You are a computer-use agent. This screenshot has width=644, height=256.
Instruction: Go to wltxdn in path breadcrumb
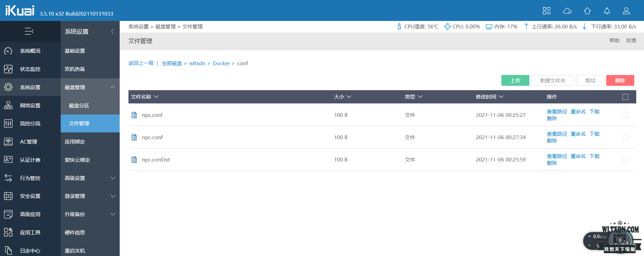coord(197,63)
